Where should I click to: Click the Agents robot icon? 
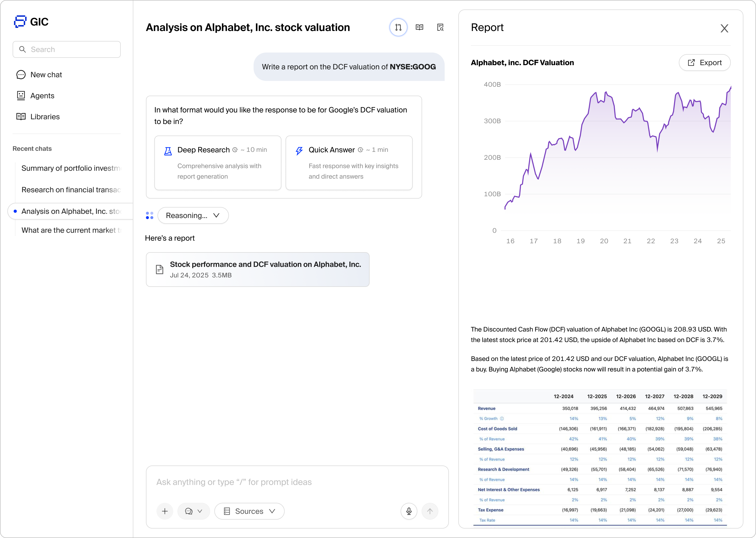click(x=21, y=96)
